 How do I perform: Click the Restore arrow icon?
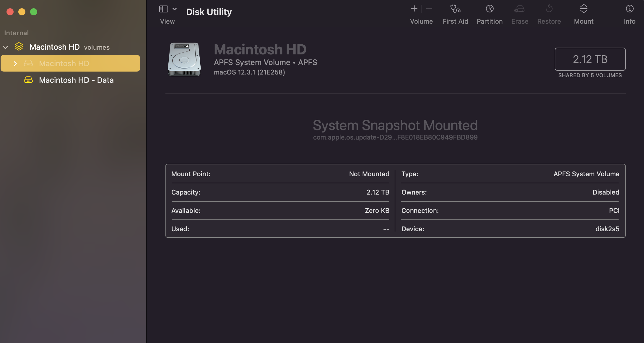coord(549,9)
